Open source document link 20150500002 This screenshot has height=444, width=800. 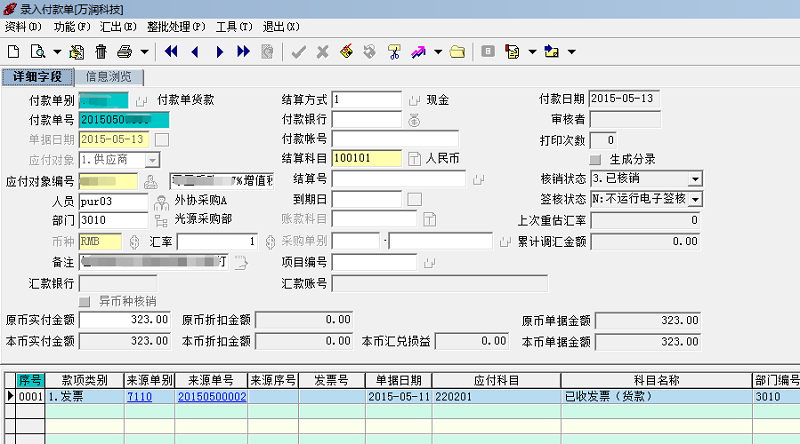[212, 397]
